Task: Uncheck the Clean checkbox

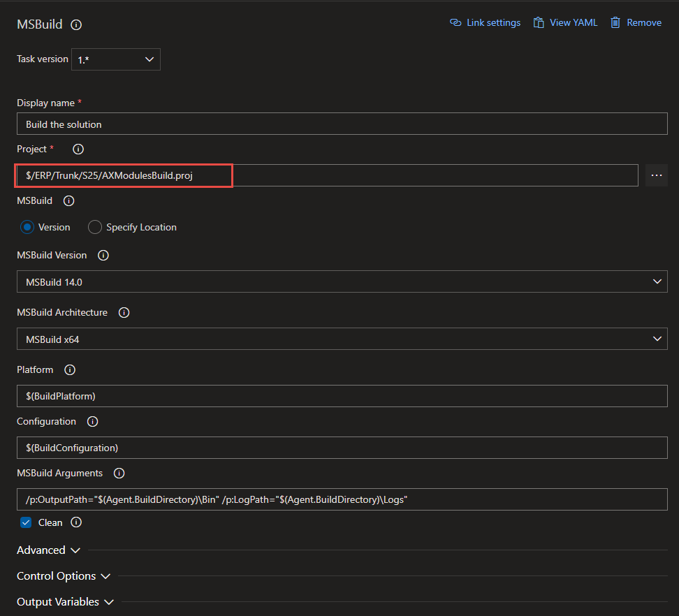Action: click(26, 522)
